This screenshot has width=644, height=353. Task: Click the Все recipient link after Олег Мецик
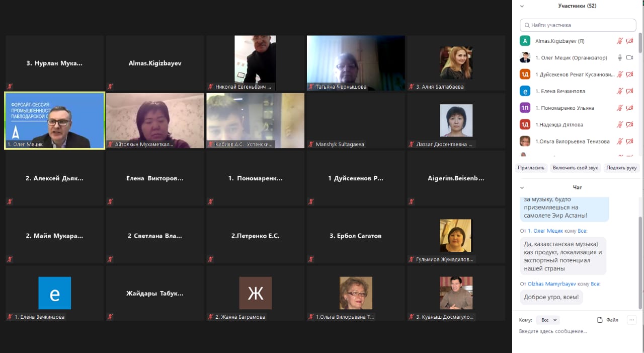pos(582,231)
